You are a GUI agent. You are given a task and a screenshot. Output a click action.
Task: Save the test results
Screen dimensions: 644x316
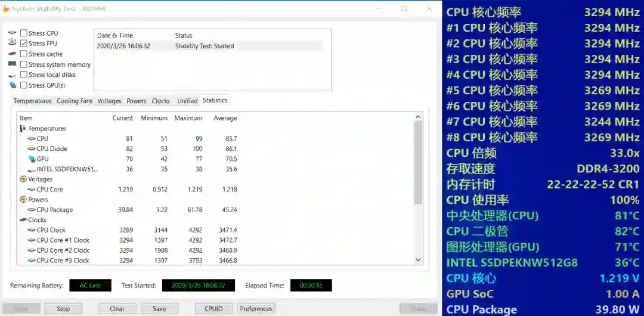click(x=159, y=309)
